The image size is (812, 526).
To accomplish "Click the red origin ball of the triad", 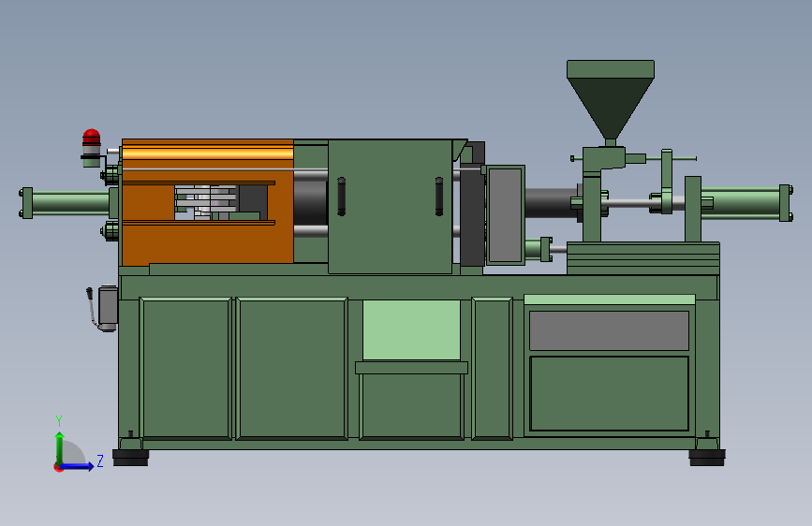I will 58,467.
